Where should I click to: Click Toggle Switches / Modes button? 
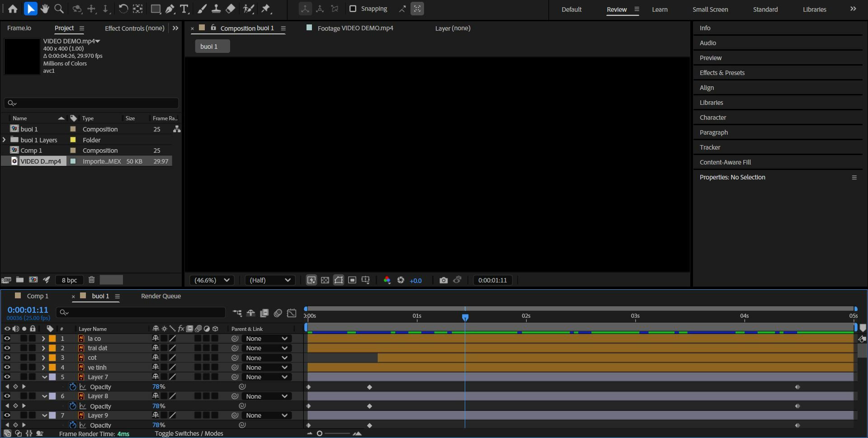point(189,433)
